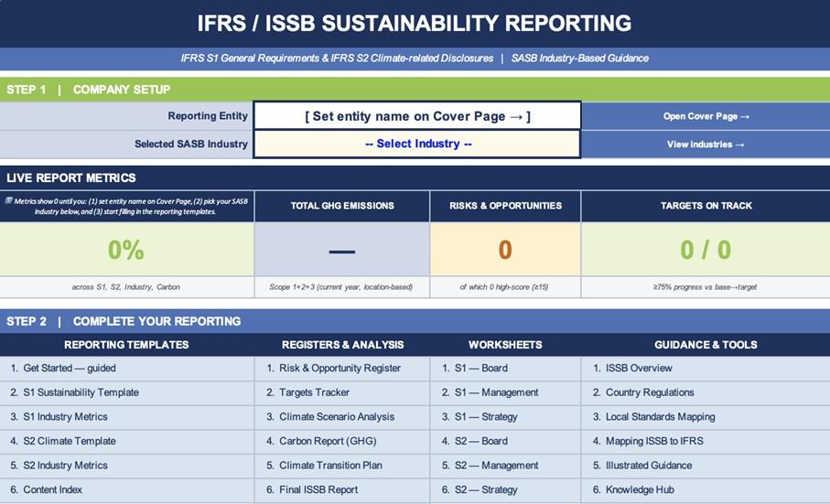Open S2 Climate Template

[x=127, y=441]
